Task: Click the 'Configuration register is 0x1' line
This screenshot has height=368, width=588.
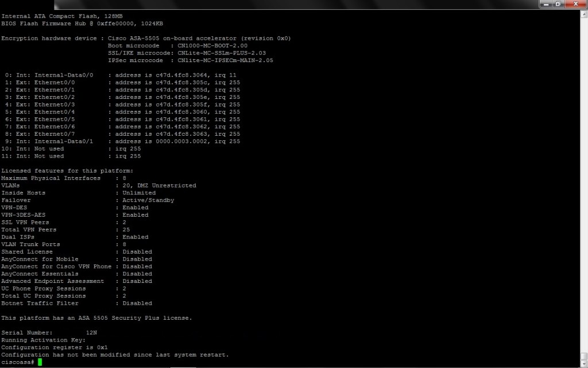Action: (55, 347)
